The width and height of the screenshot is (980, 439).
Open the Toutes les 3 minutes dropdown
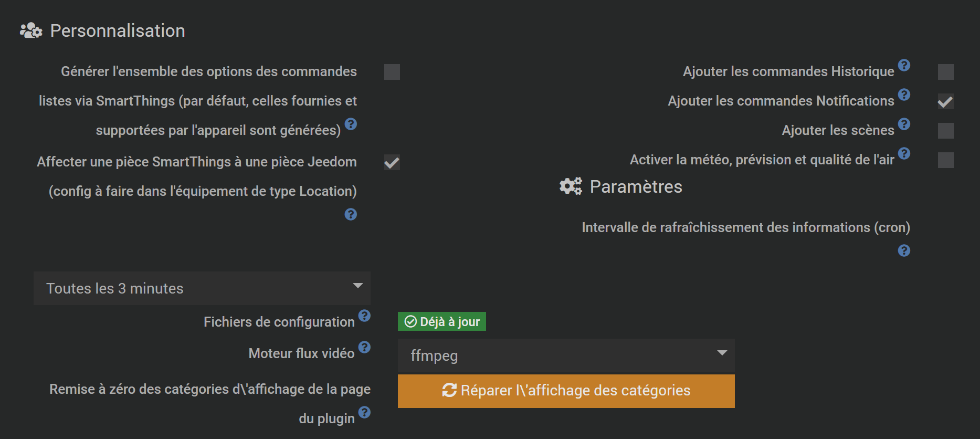click(x=202, y=288)
